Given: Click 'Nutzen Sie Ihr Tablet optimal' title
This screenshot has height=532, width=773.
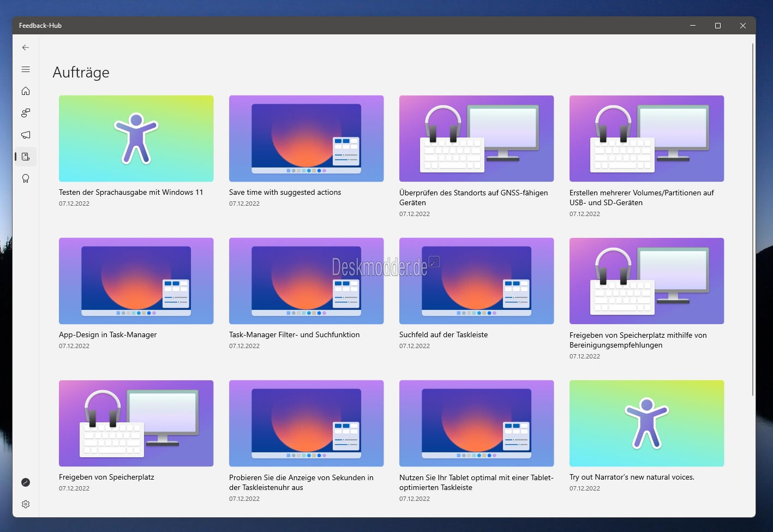Looking at the screenshot, I should click(x=476, y=482).
